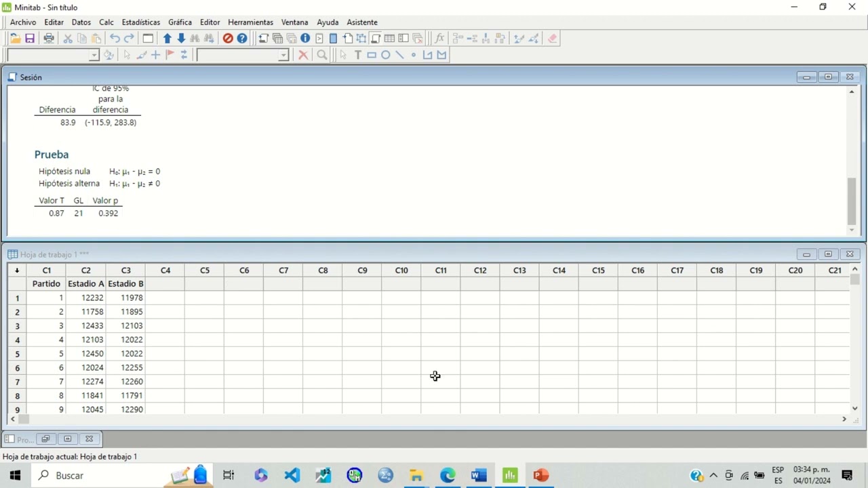Screen dimensions: 868x488
Task: Click the Edit Last Dialog icon
Action: pyautogui.click(x=148, y=39)
